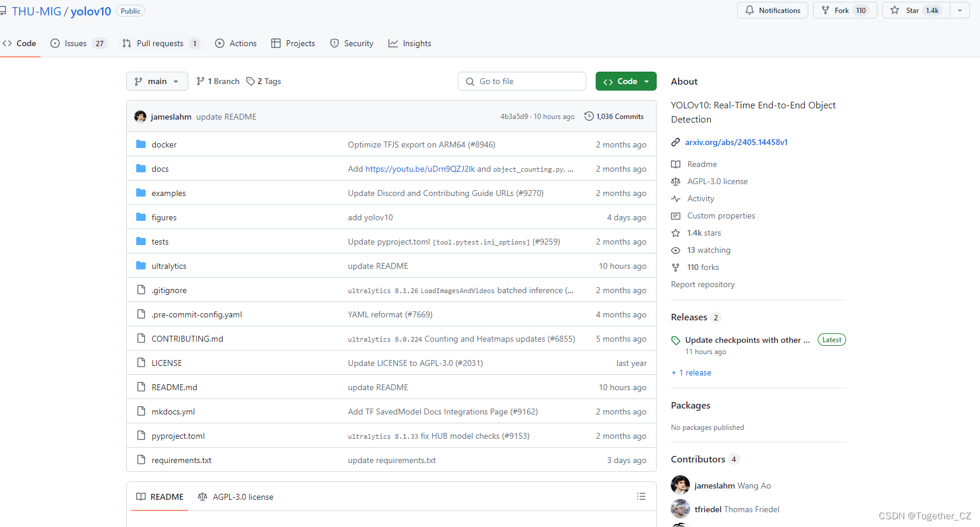Open the star lists dropdown arrow

960,10
